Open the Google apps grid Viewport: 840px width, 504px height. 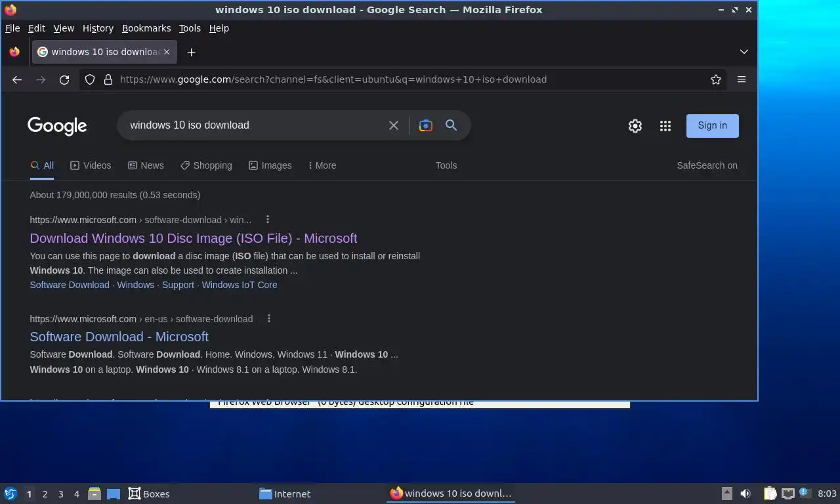(x=665, y=126)
